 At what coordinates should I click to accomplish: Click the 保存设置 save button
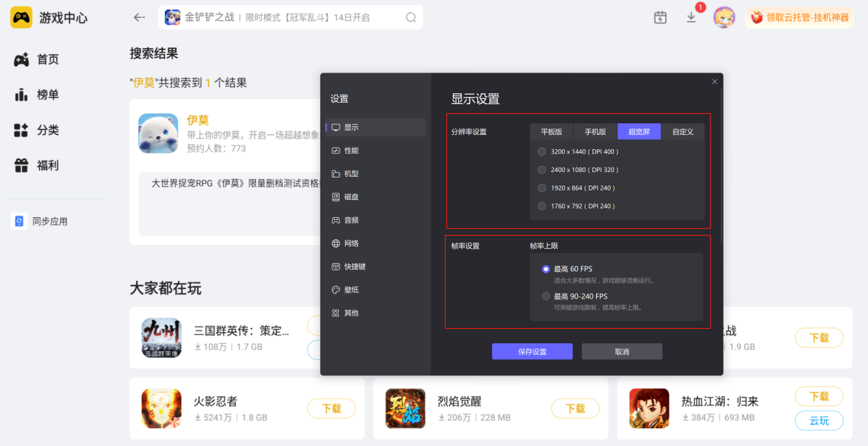pos(532,351)
